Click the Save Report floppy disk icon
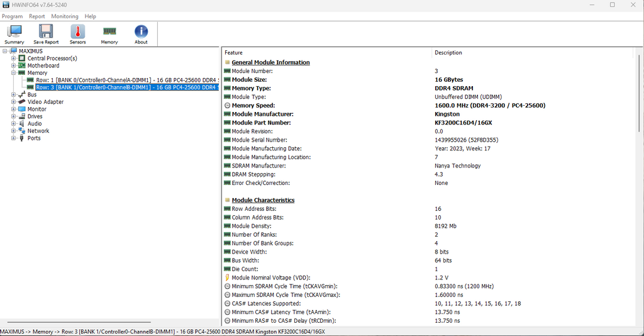 point(46,31)
